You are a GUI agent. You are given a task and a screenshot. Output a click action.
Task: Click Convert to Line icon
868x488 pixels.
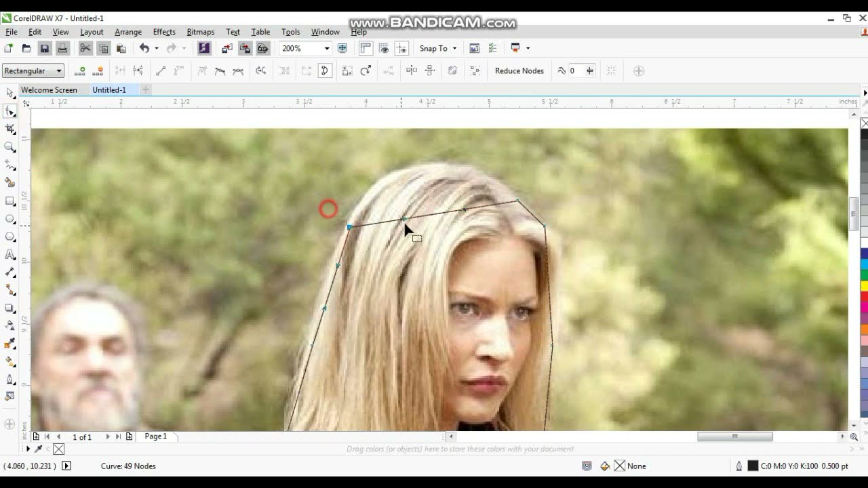coord(161,70)
